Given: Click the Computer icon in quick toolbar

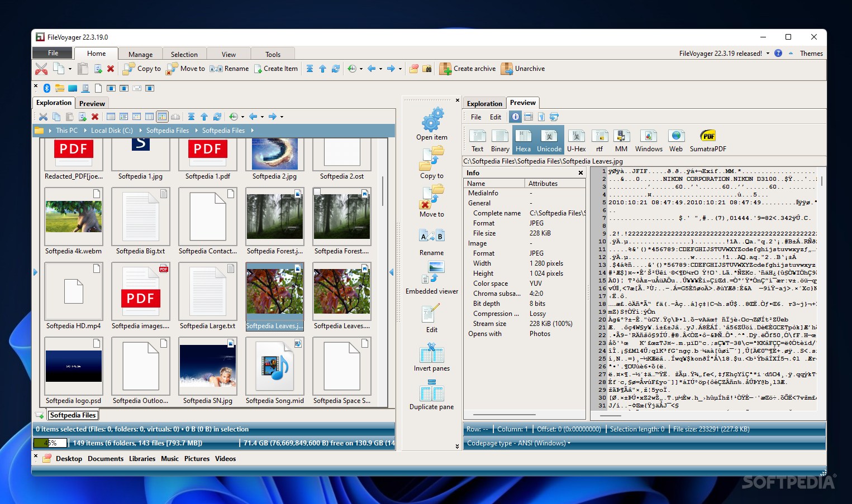Looking at the screenshot, I should click(85, 88).
